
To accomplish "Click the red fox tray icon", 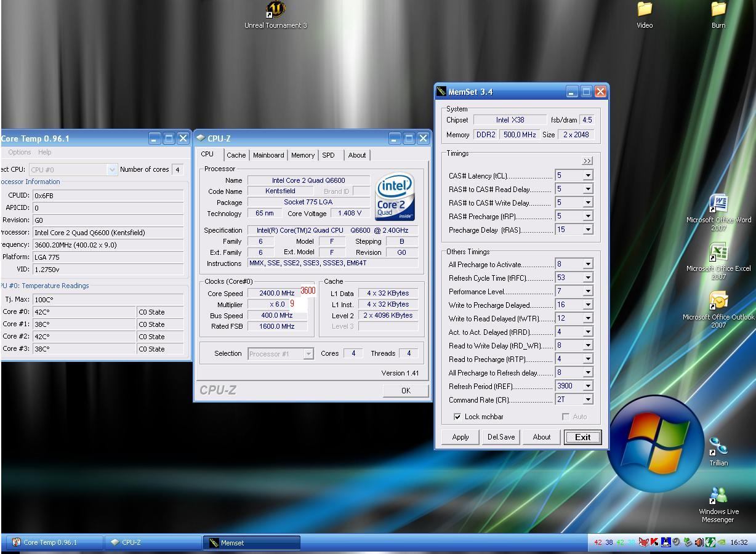I will point(643,542).
